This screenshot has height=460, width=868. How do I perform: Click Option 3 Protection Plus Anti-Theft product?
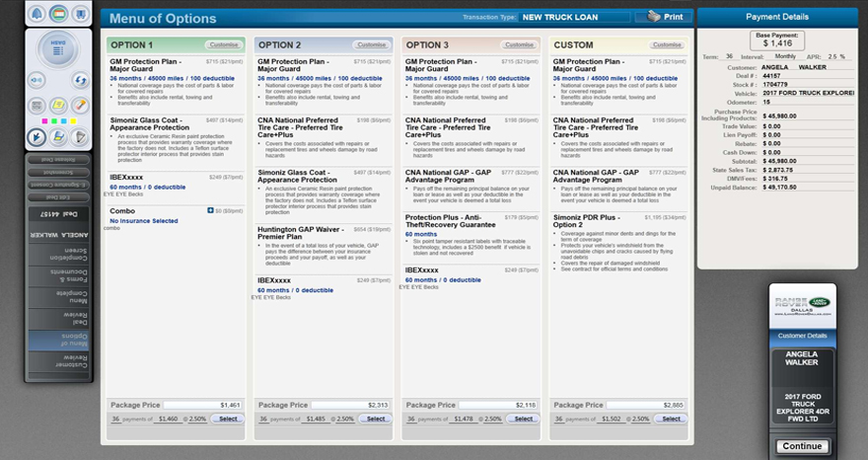pyautogui.click(x=471, y=234)
